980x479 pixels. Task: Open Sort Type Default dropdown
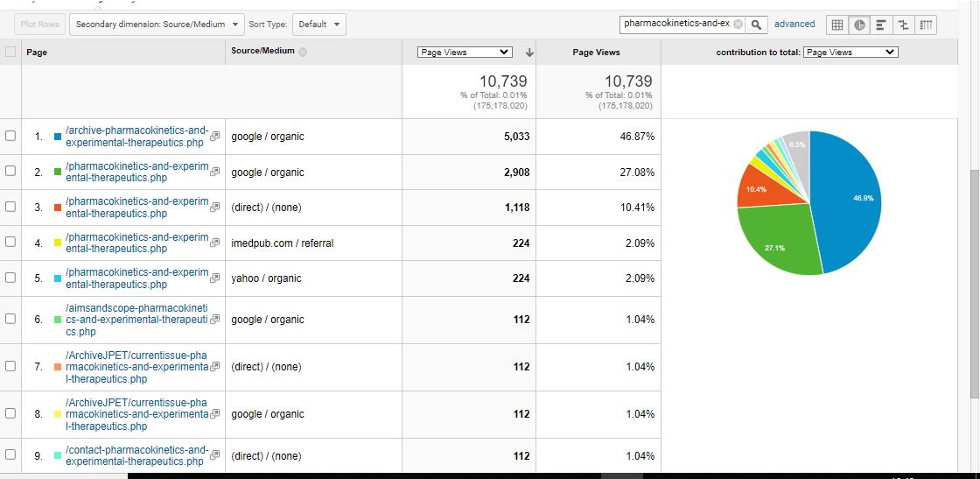[x=318, y=25]
